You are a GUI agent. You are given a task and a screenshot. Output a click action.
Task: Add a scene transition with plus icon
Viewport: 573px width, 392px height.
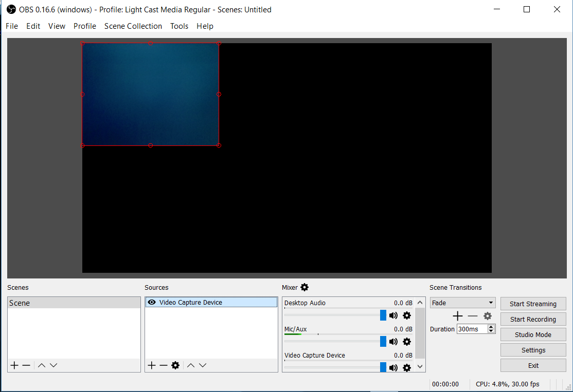coord(458,316)
